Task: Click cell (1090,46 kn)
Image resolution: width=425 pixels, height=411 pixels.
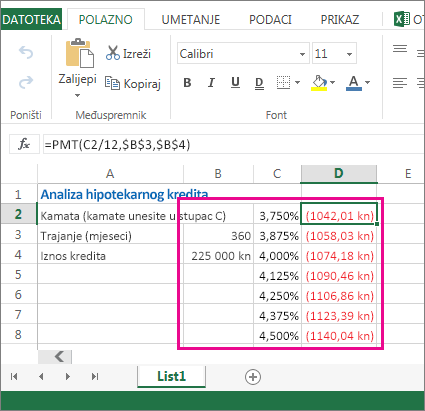Action: point(339,274)
